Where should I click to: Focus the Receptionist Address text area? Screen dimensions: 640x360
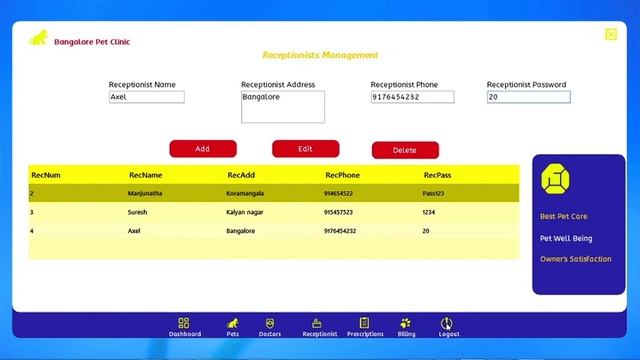[283, 107]
